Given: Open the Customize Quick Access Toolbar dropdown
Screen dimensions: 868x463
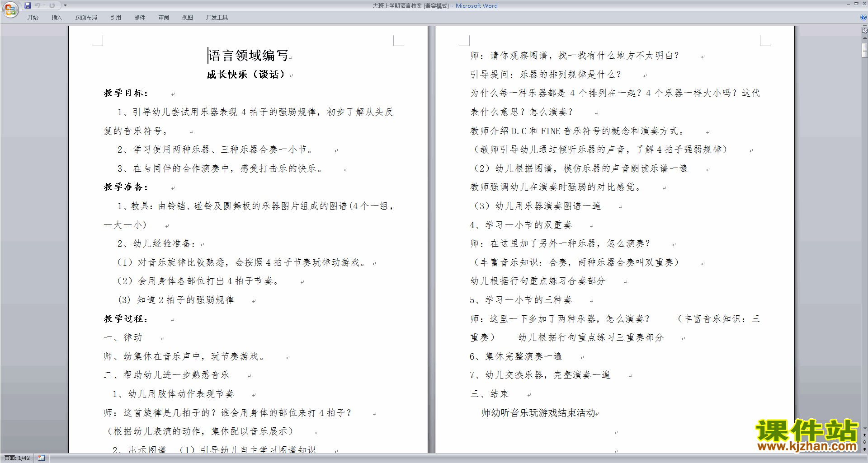Looking at the screenshot, I should point(65,5).
